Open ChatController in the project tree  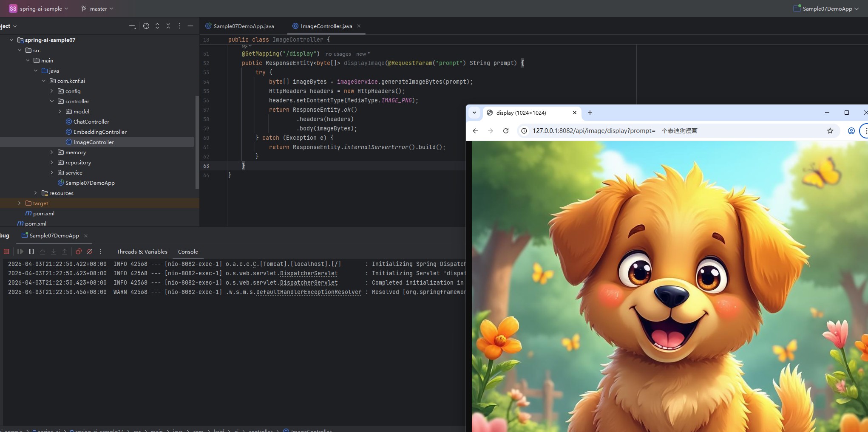tap(91, 121)
